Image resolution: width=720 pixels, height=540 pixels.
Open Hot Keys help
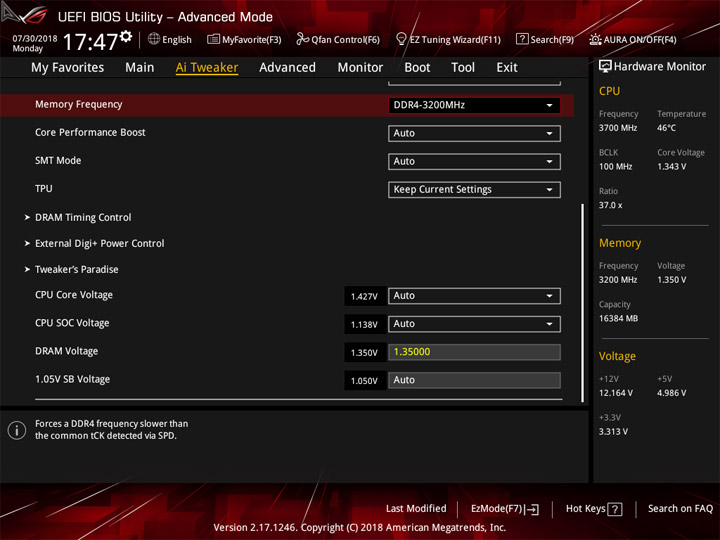click(594, 509)
